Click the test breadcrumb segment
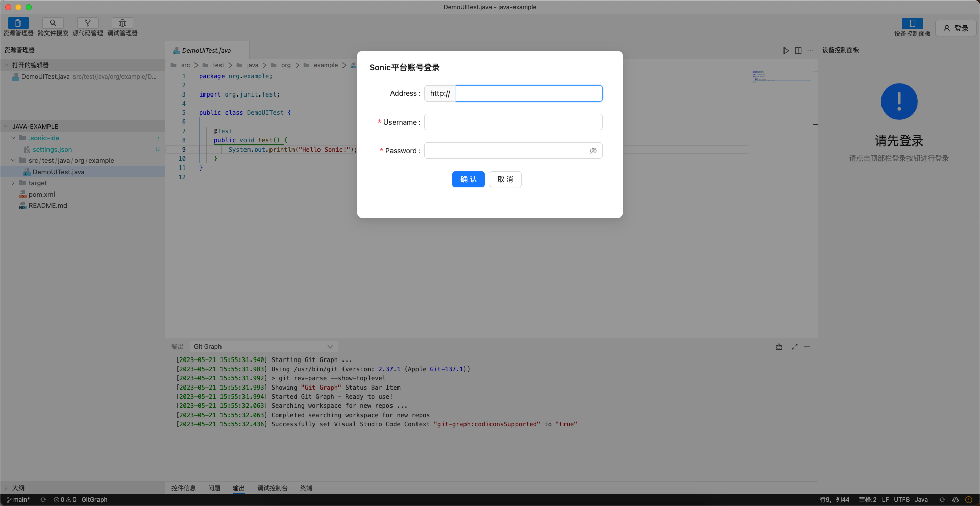 coord(218,65)
